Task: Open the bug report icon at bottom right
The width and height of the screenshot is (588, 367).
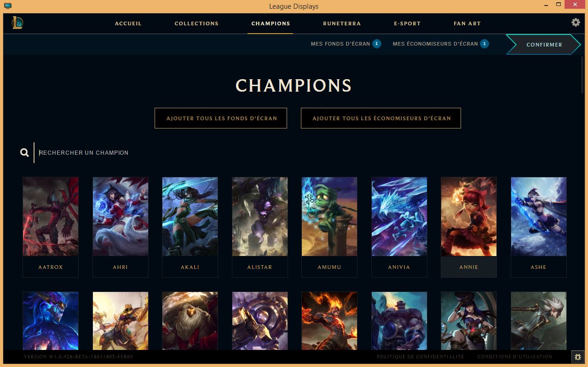Action: (577, 356)
